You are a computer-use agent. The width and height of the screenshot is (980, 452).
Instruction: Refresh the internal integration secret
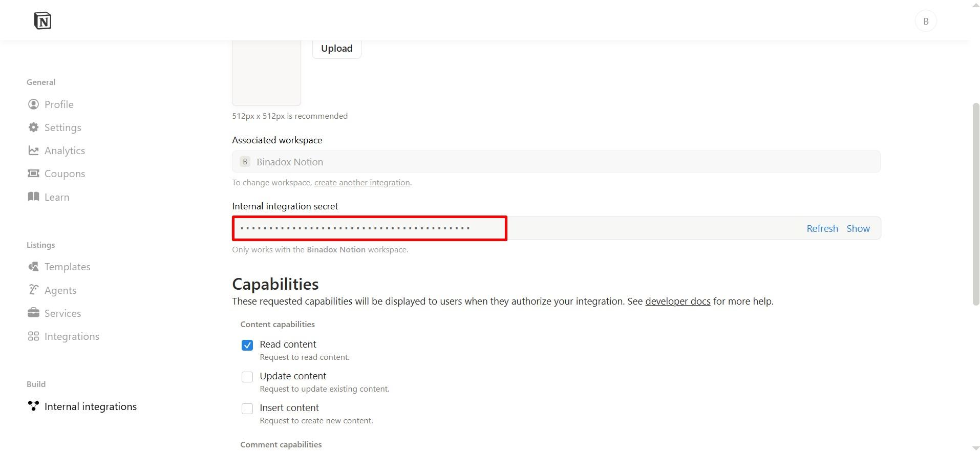pos(822,228)
